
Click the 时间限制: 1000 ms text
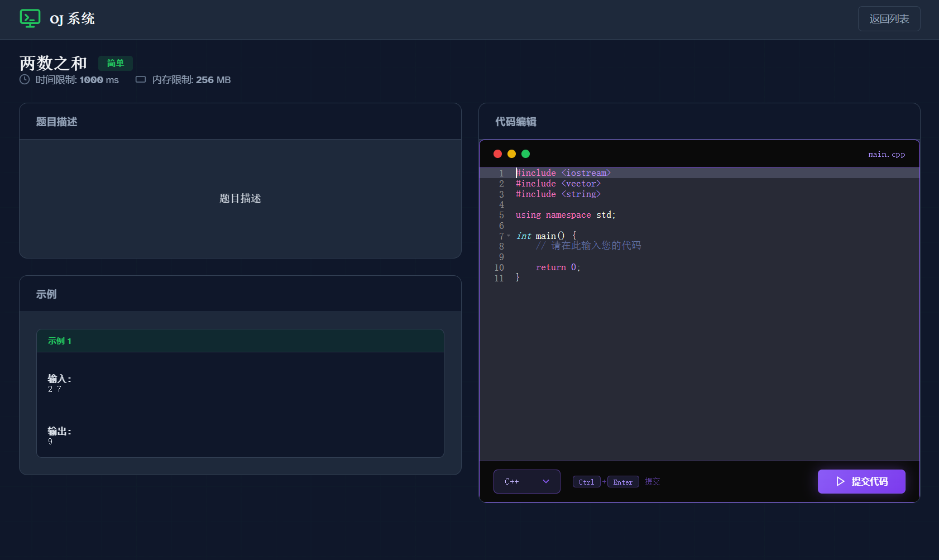coord(77,80)
